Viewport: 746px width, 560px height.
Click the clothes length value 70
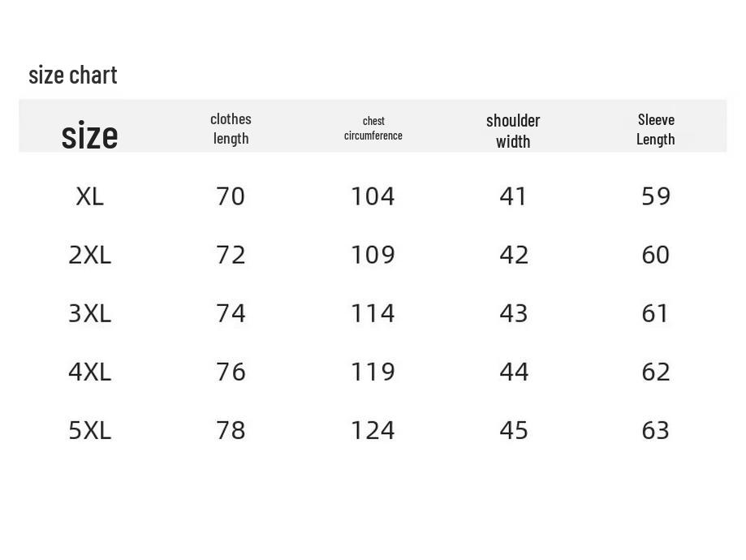point(231,196)
